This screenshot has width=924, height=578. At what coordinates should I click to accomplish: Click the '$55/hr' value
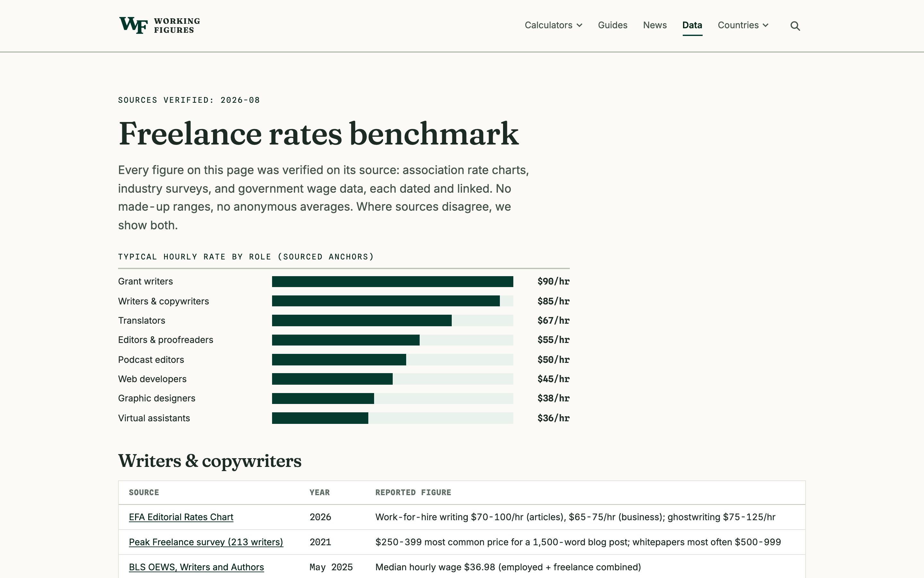click(553, 340)
